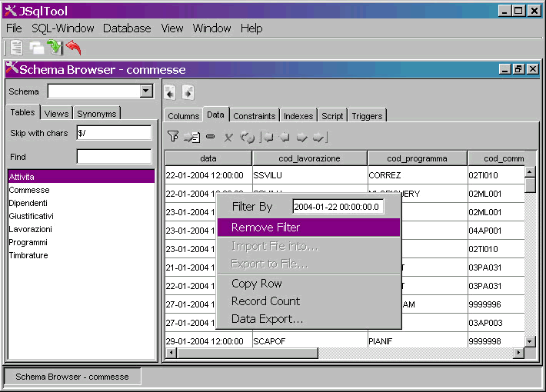This screenshot has width=546, height=392.
Task: Click the previous table page-arrow icon
Action: 170,92
